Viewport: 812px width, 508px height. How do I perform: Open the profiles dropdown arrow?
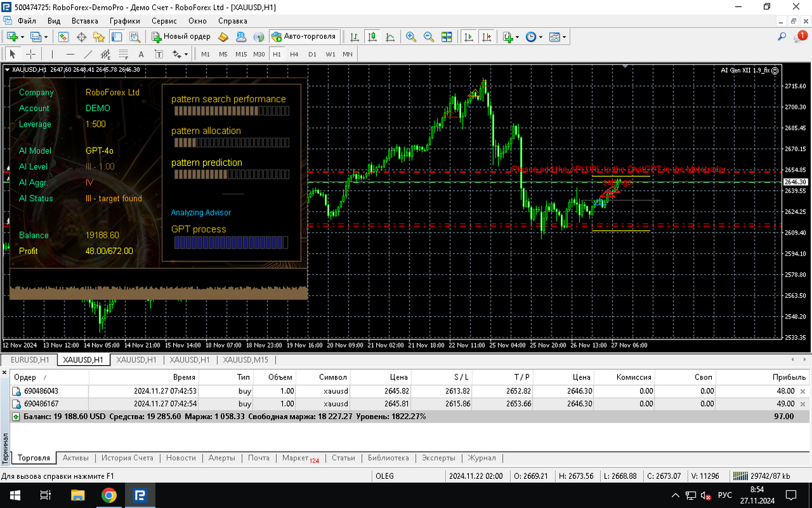click(x=45, y=37)
